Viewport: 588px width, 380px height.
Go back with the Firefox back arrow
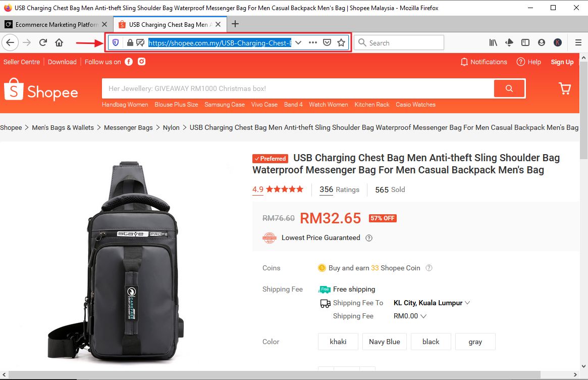(10, 42)
